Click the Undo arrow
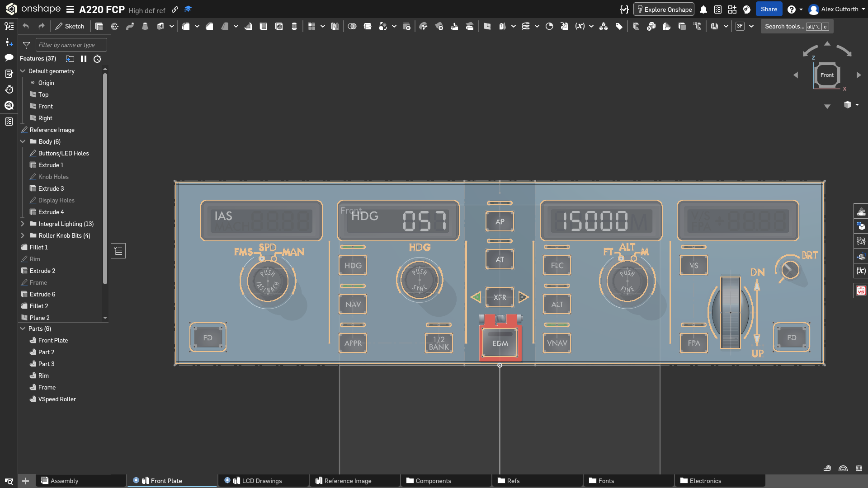This screenshot has height=488, width=868. click(x=26, y=27)
